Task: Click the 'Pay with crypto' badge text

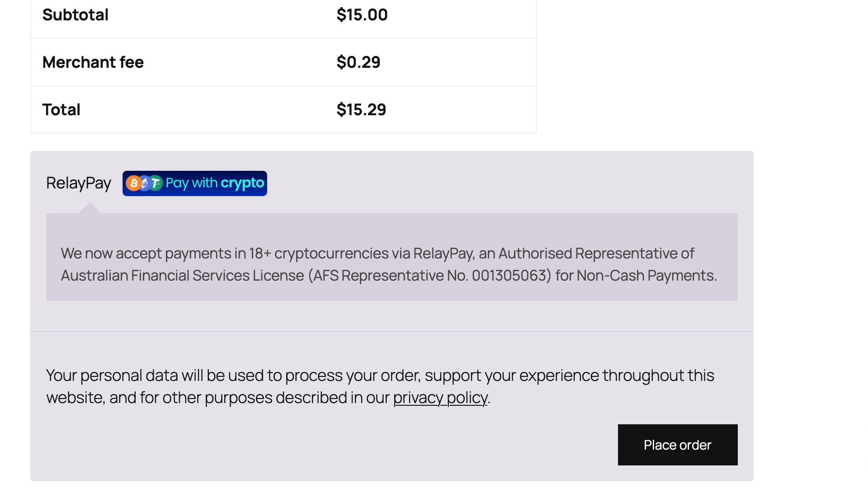Action: [215, 183]
